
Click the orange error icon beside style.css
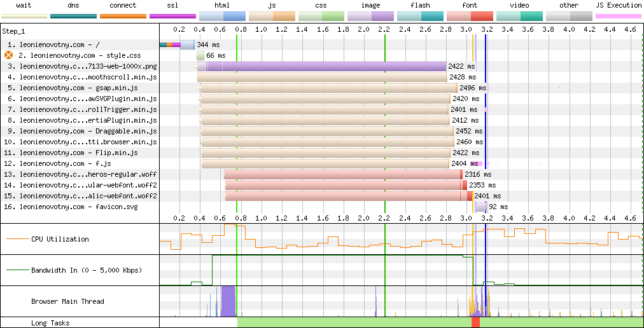pyautogui.click(x=8, y=55)
